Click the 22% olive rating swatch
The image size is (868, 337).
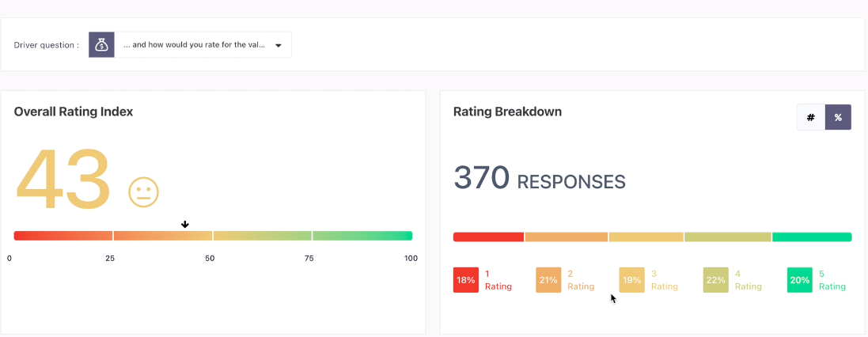[716, 280]
